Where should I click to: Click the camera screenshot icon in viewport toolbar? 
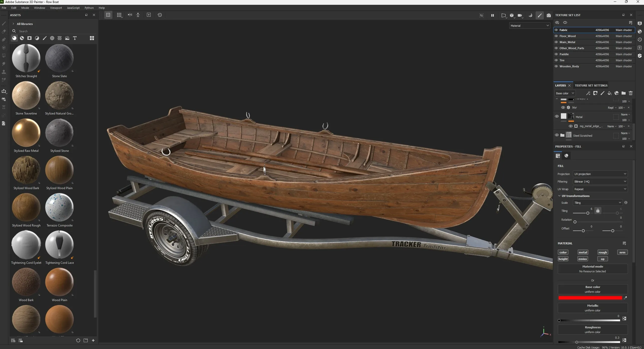coord(549,15)
